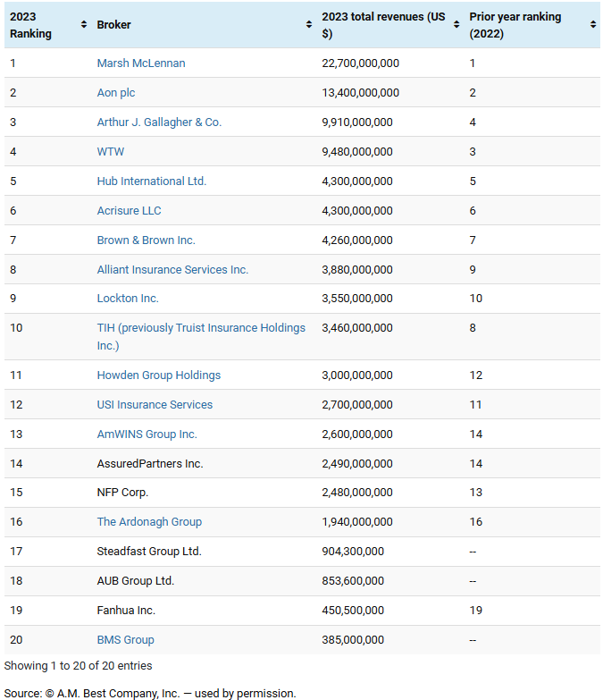
Task: Follow the Arthur J. Gallagher & Co. link
Action: (159, 122)
